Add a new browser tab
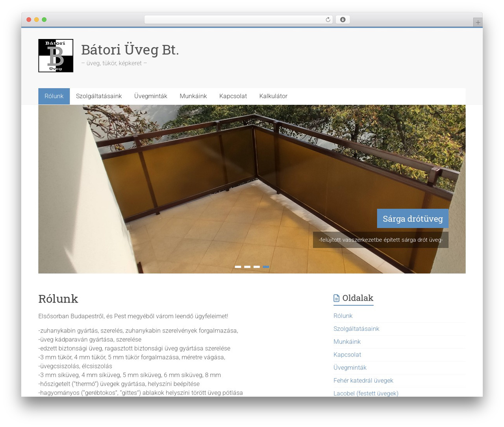The height and width of the screenshot is (427, 504). click(x=478, y=22)
